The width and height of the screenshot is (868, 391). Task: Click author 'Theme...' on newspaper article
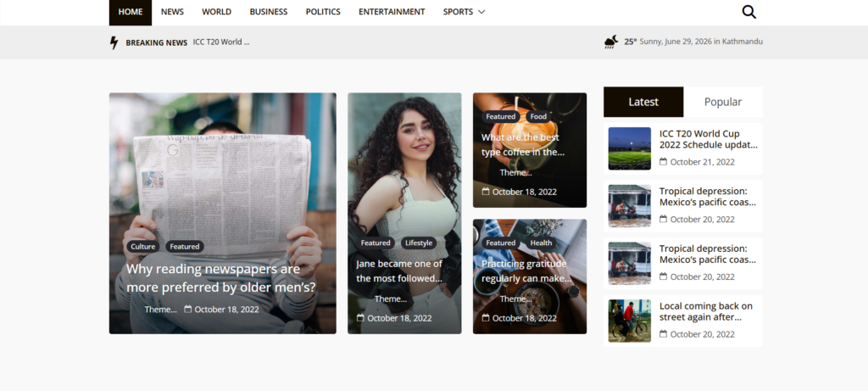[x=160, y=309]
